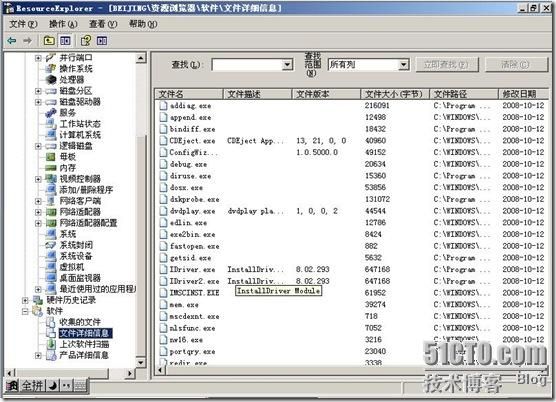The width and height of the screenshot is (556, 402).
Task: Click file icon beside portqry.exe
Action: [163, 351]
